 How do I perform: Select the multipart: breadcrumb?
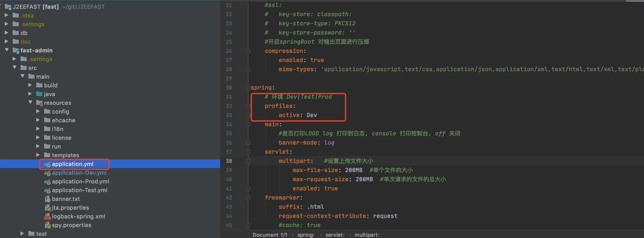point(367,235)
